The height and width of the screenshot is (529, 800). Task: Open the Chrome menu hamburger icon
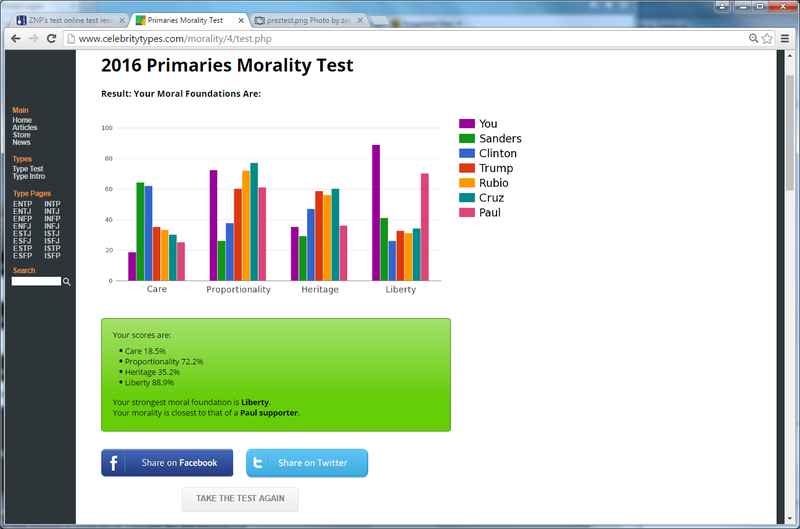click(785, 39)
